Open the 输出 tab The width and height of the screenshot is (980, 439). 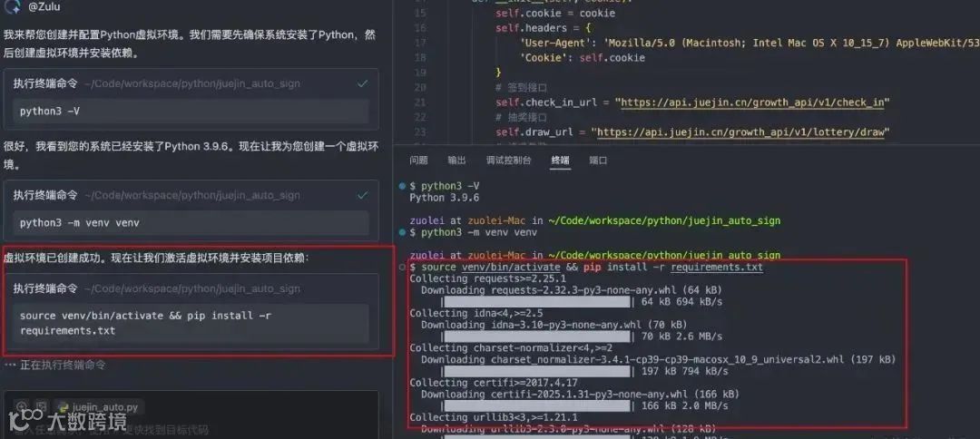[x=456, y=161]
